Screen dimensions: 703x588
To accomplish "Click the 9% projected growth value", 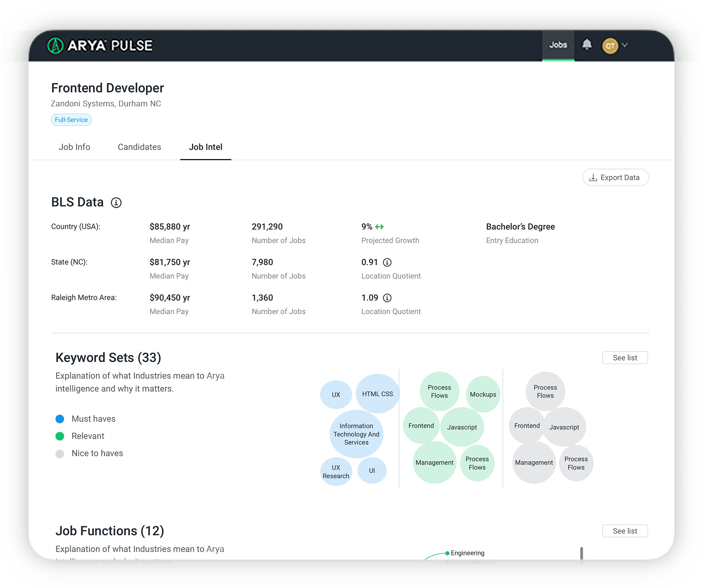I will pos(367,227).
